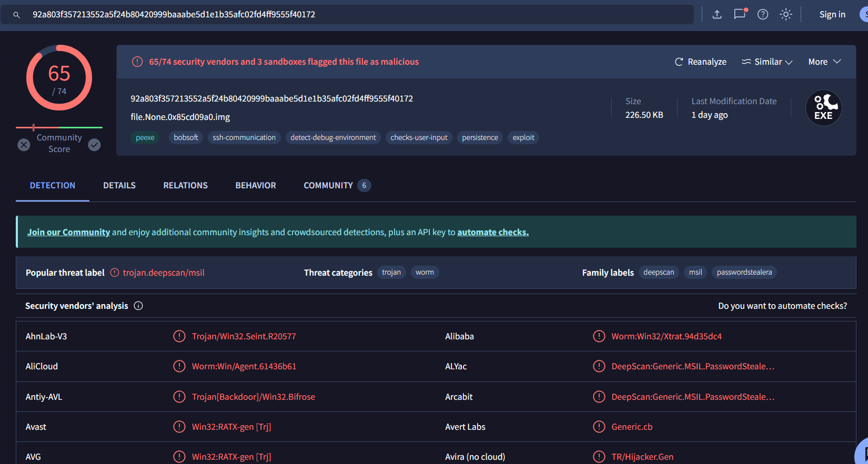Switch to the DETECTION tab
The image size is (868, 464).
[53, 185]
